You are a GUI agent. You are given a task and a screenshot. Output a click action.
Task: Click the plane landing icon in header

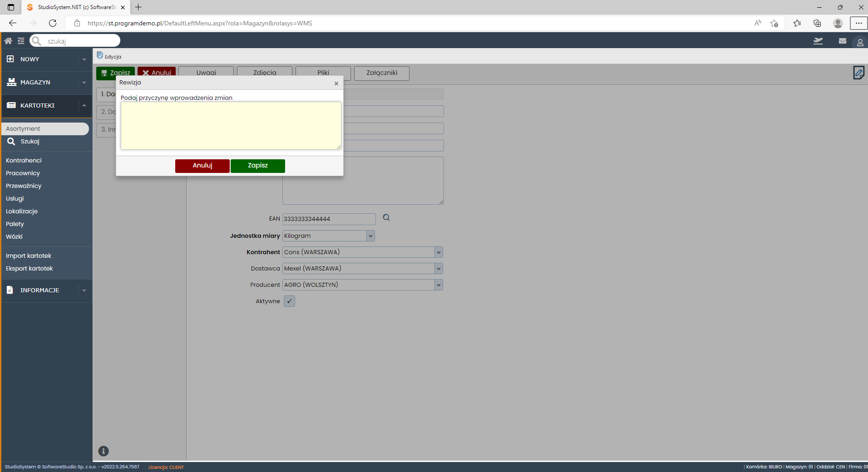click(818, 41)
